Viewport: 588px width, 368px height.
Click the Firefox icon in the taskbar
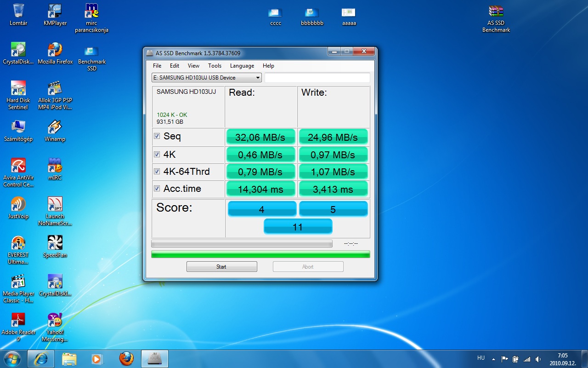126,358
